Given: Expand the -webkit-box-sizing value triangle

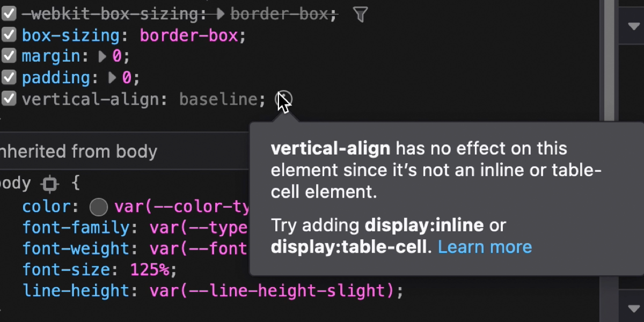Looking at the screenshot, I should (220, 14).
